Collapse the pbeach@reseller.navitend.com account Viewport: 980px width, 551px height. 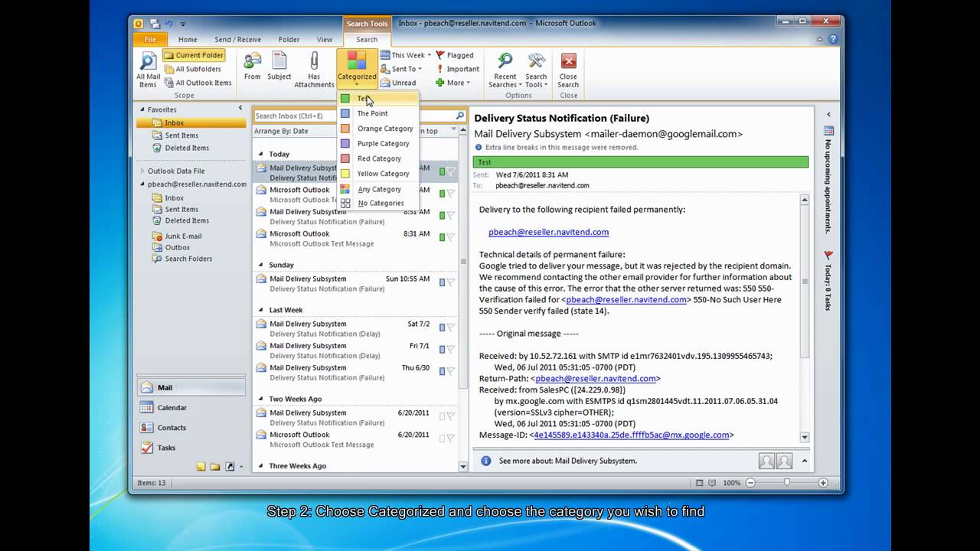[142, 184]
